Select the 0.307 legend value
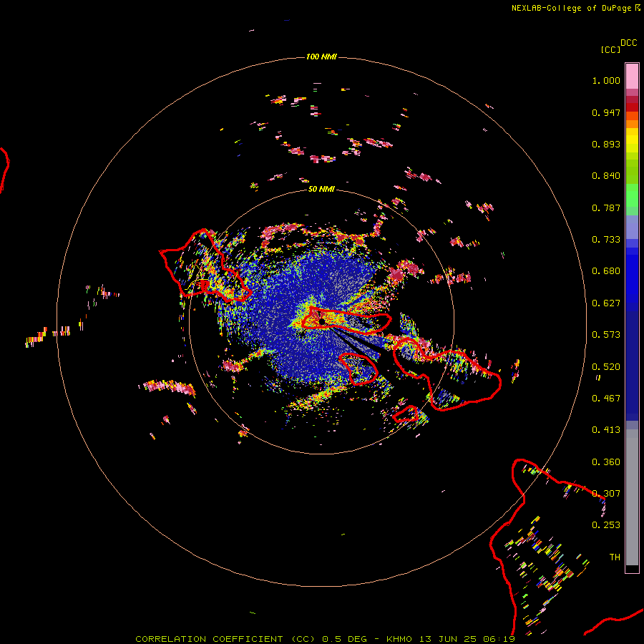This screenshot has width=644, height=644. pyautogui.click(x=606, y=494)
